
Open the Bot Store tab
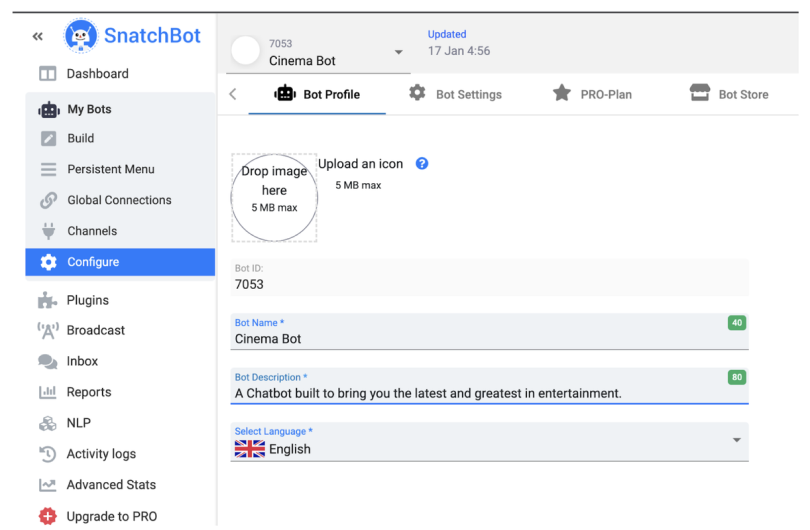coord(729,95)
